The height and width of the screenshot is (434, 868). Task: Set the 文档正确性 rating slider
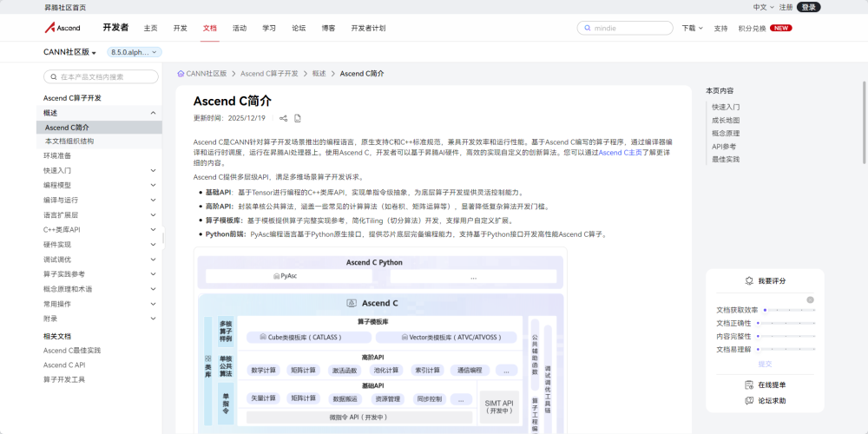789,323
